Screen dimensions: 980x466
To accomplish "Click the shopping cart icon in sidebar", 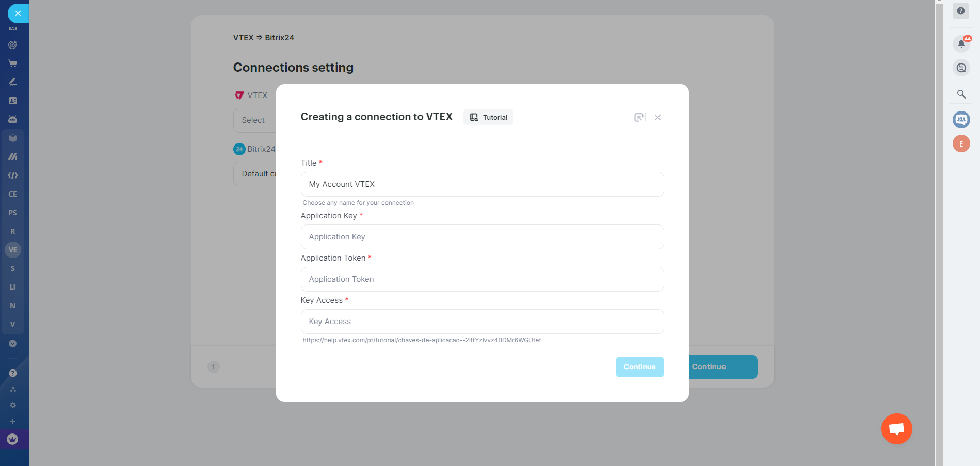I will click(x=13, y=63).
